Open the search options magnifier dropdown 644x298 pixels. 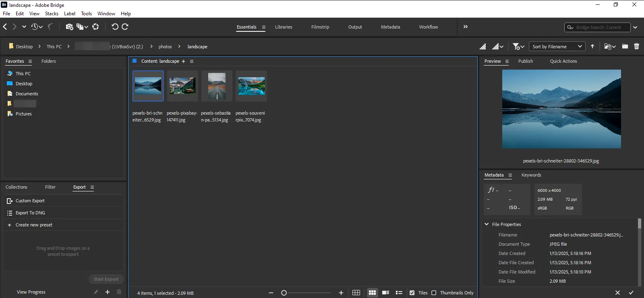pos(570,27)
